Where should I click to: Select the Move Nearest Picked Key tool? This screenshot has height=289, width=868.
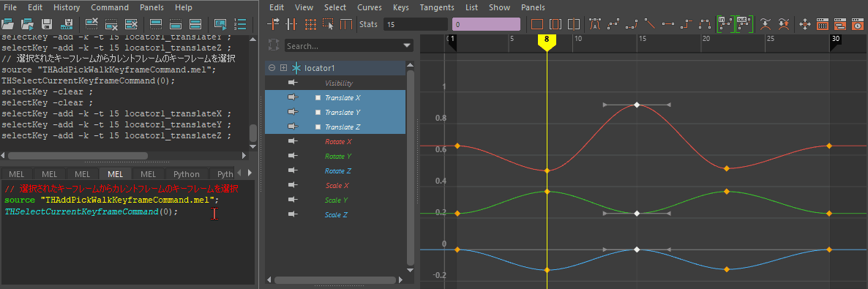tap(274, 24)
